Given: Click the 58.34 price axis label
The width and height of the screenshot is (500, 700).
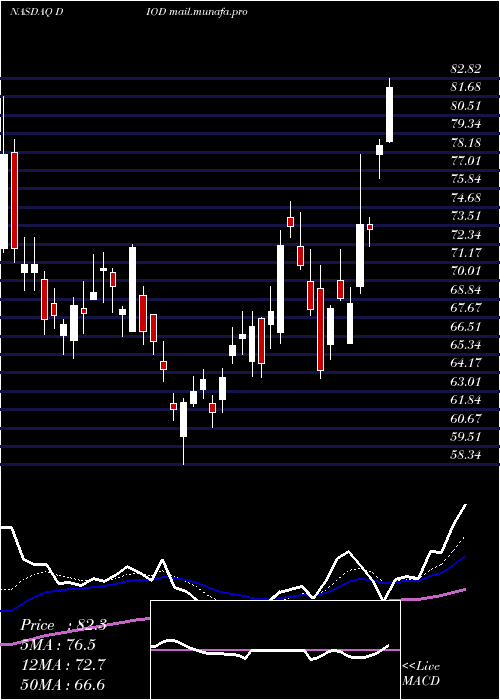Looking at the screenshot, I should click(466, 456).
